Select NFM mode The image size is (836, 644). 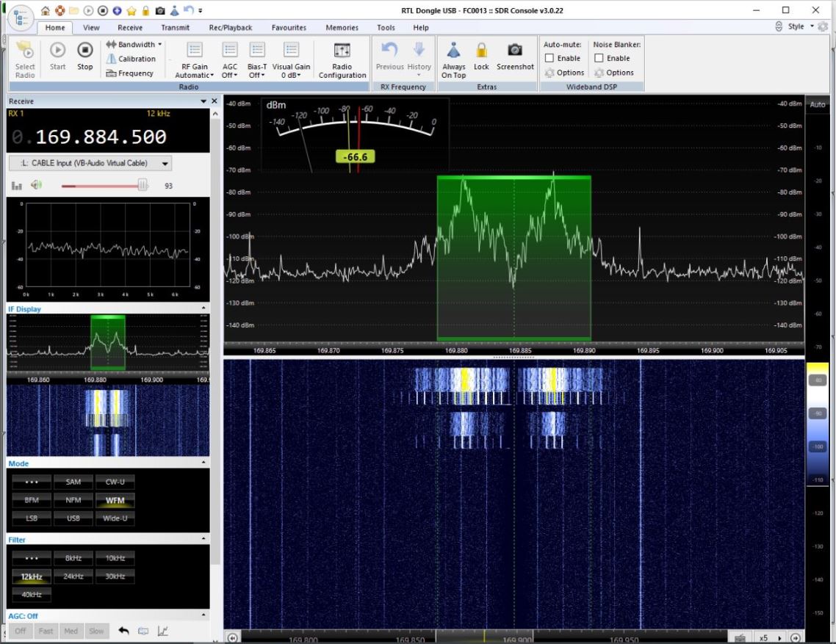73,500
